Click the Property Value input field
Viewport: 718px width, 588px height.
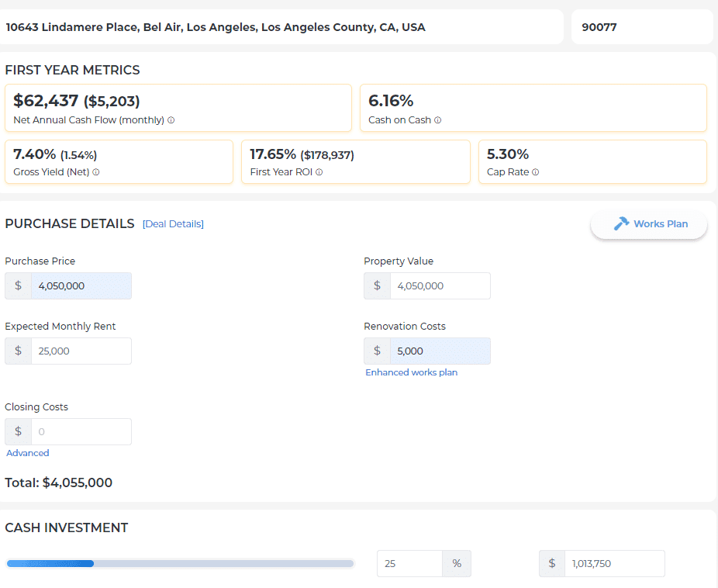440,285
